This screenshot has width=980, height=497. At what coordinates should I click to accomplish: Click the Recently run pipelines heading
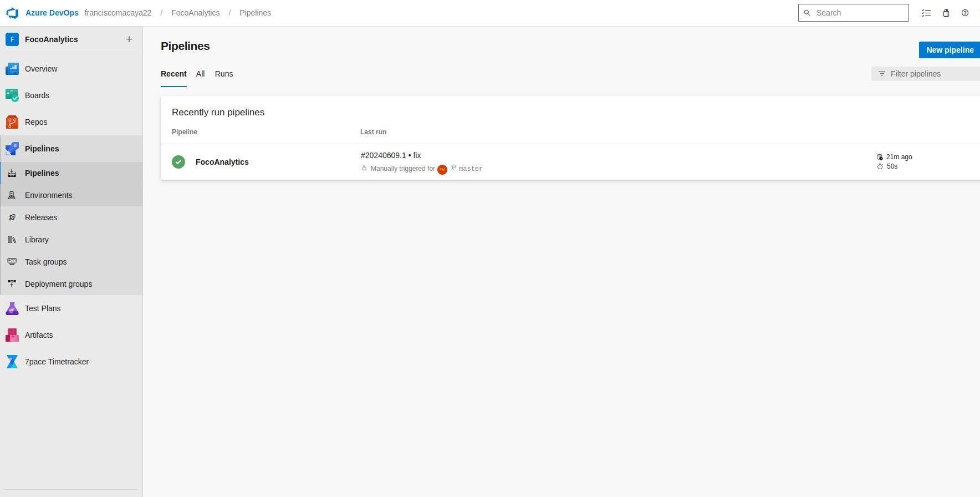[x=218, y=112]
